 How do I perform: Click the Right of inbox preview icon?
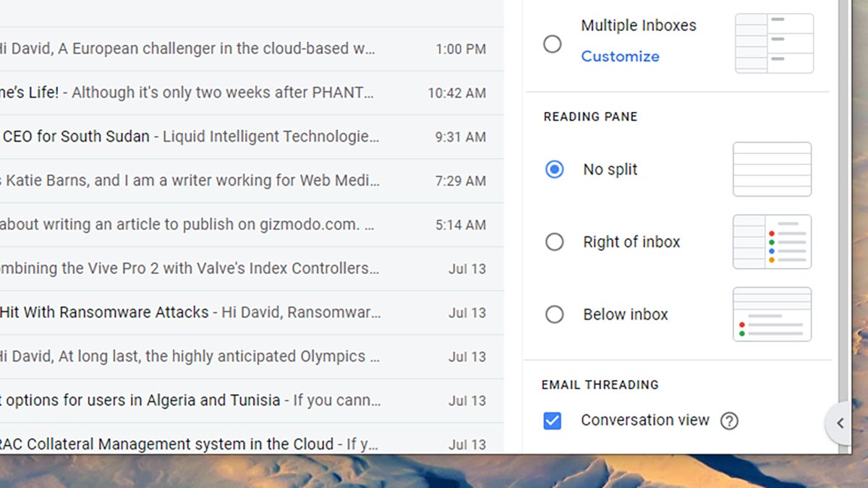pos(772,241)
